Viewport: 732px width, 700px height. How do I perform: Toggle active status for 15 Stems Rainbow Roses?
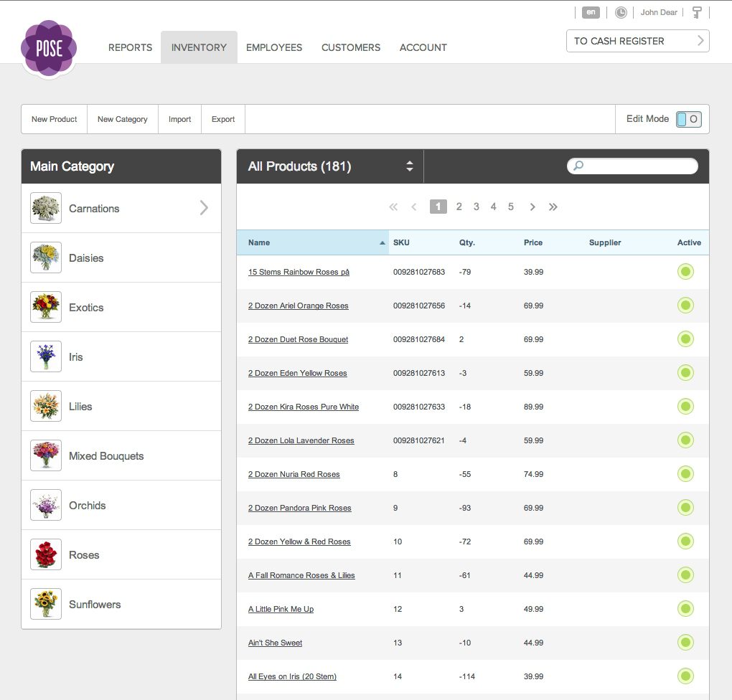point(685,272)
